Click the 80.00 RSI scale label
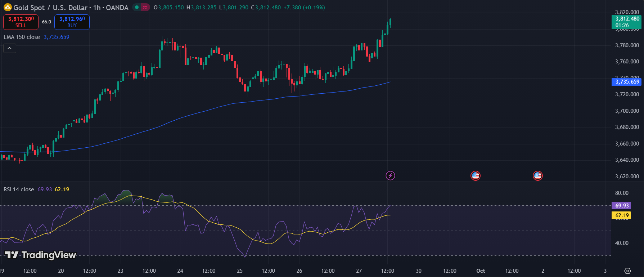The width and height of the screenshot is (644, 277). coord(622,193)
